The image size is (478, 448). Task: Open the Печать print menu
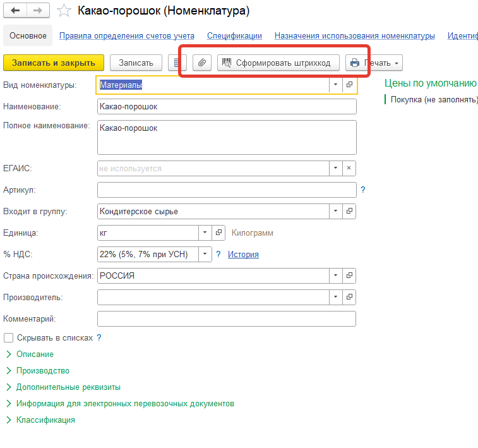coord(374,63)
